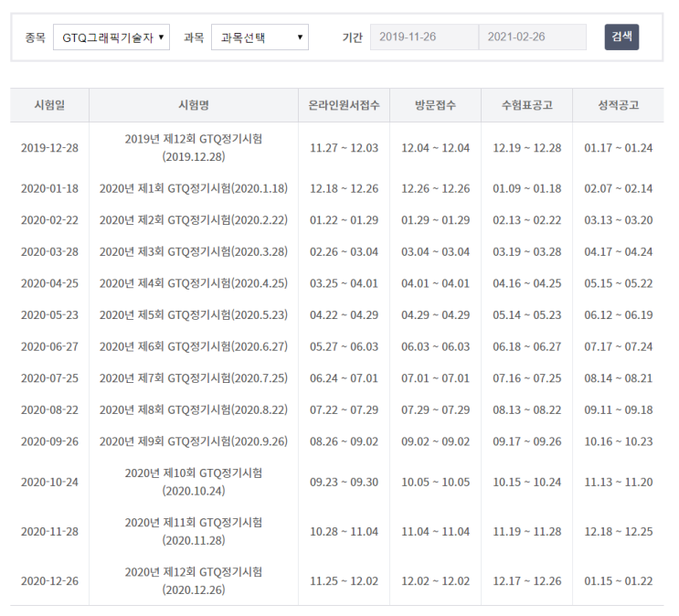The height and width of the screenshot is (616, 679).
Task: Select 2019년 제12회 GTQ정기시험 exam name
Action: point(194,148)
